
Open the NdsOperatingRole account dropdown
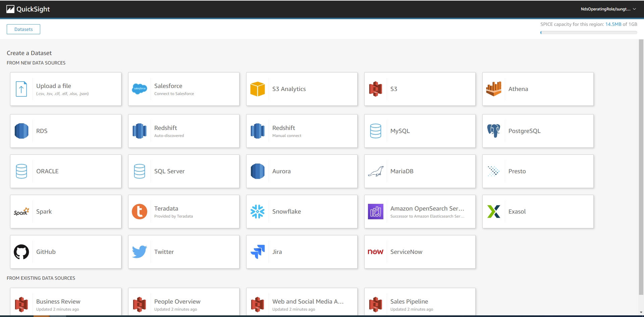coord(608,9)
